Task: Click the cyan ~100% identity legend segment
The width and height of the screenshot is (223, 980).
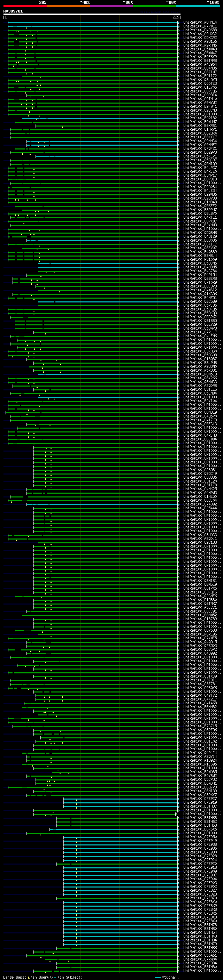Action: pos(198,6)
